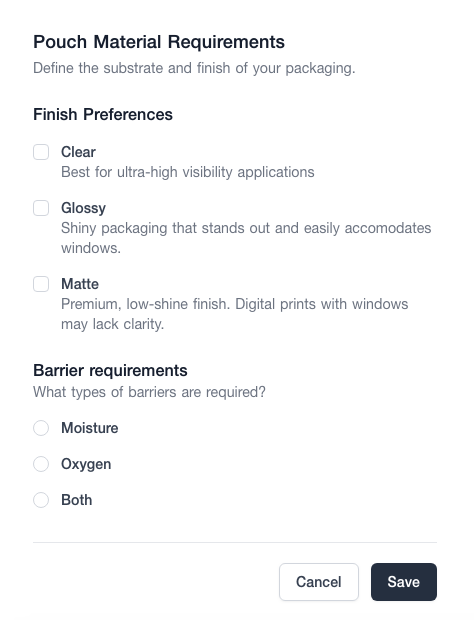Click the 'Oxygen' label text

click(86, 464)
